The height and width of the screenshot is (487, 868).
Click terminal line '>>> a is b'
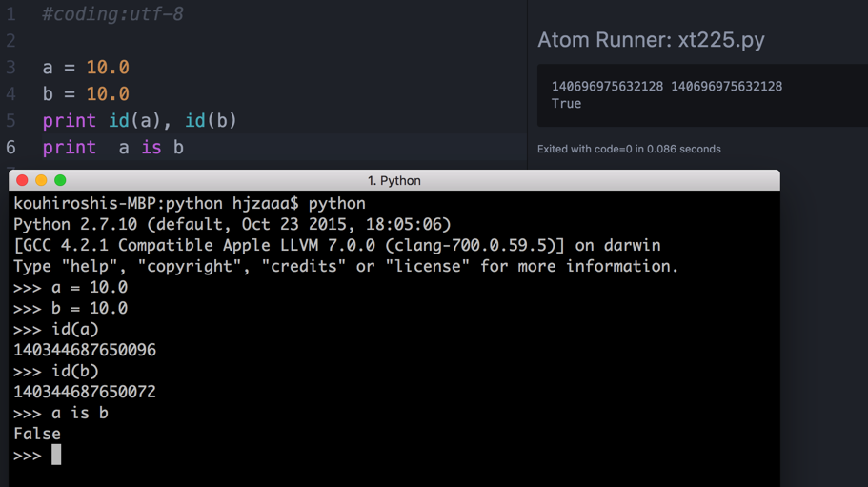pyautogui.click(x=61, y=414)
